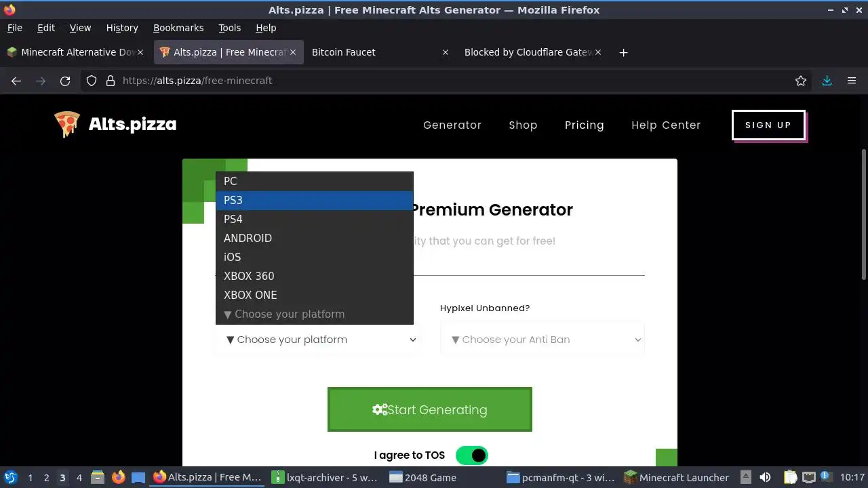
Task: Open the Shop nav link
Action: coord(523,125)
